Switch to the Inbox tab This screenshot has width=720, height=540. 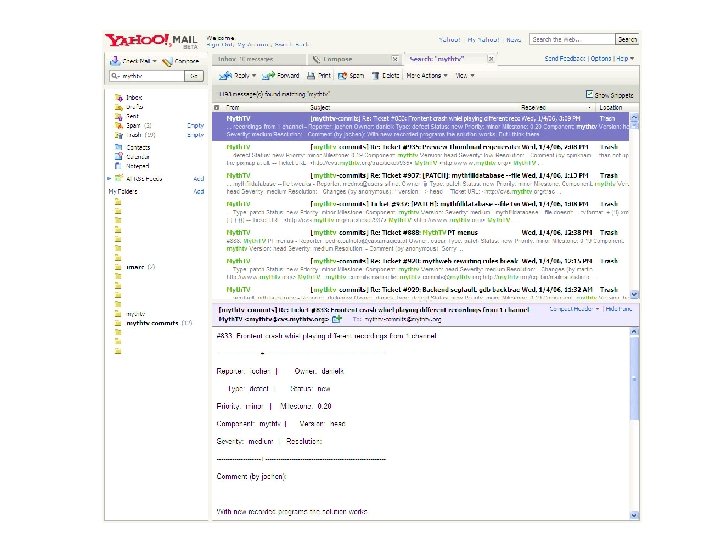point(259,59)
